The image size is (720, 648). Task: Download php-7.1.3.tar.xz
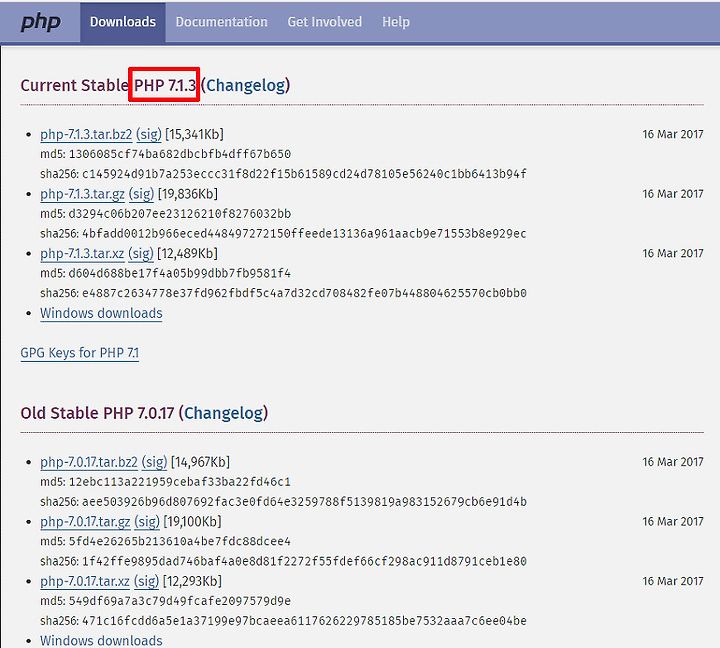tap(82, 254)
